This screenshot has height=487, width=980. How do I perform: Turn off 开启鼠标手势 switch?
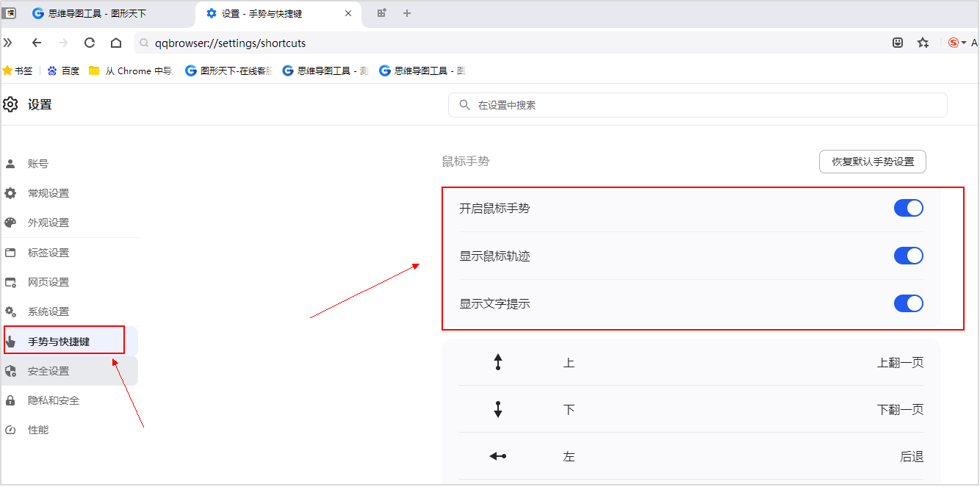click(908, 209)
